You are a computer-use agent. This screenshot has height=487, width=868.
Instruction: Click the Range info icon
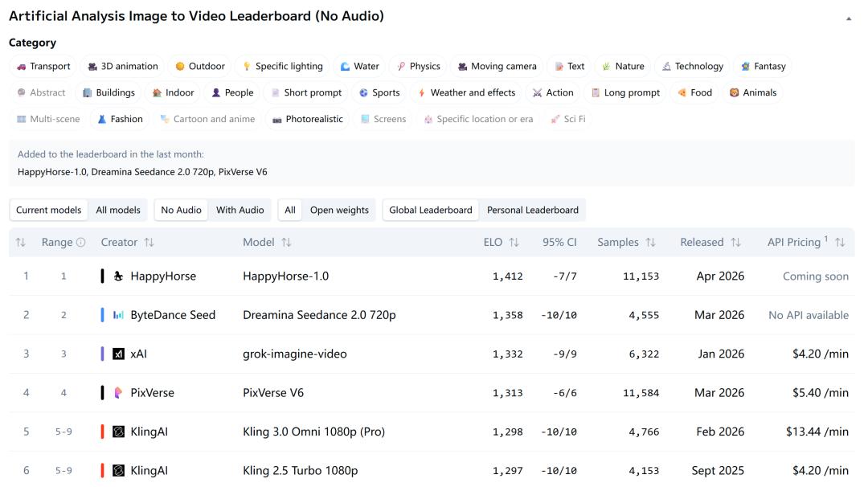80,242
